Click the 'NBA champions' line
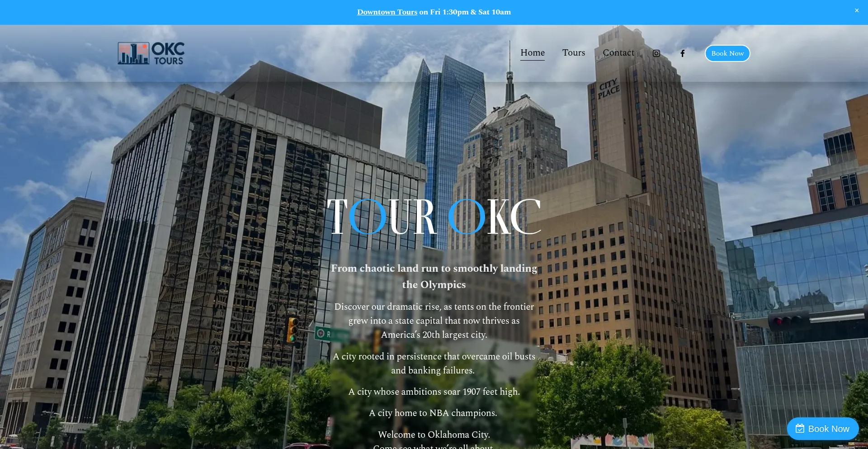The width and height of the screenshot is (868, 449). click(x=433, y=413)
